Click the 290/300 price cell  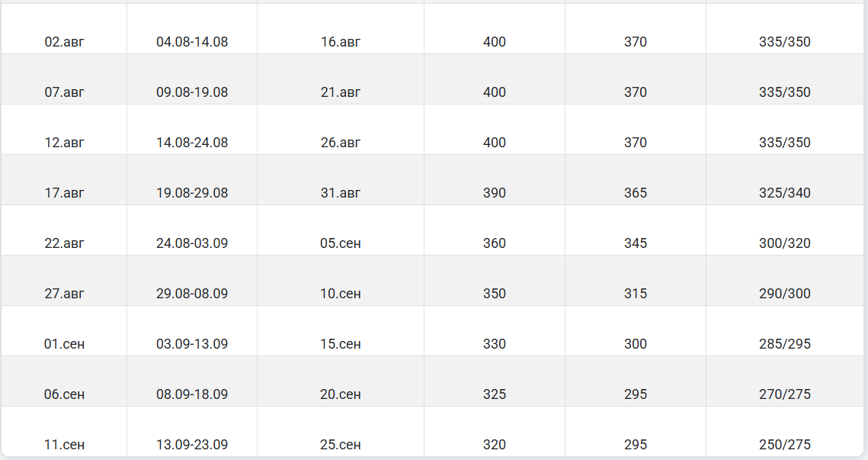point(785,294)
